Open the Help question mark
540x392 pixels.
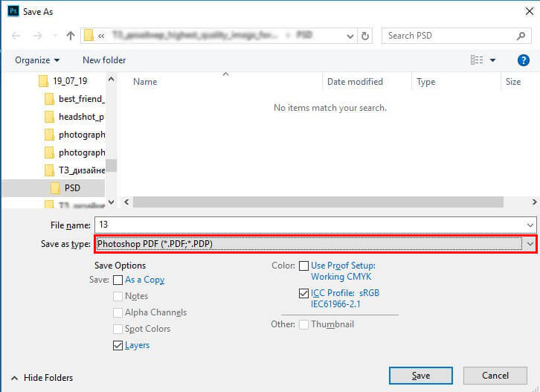point(523,60)
